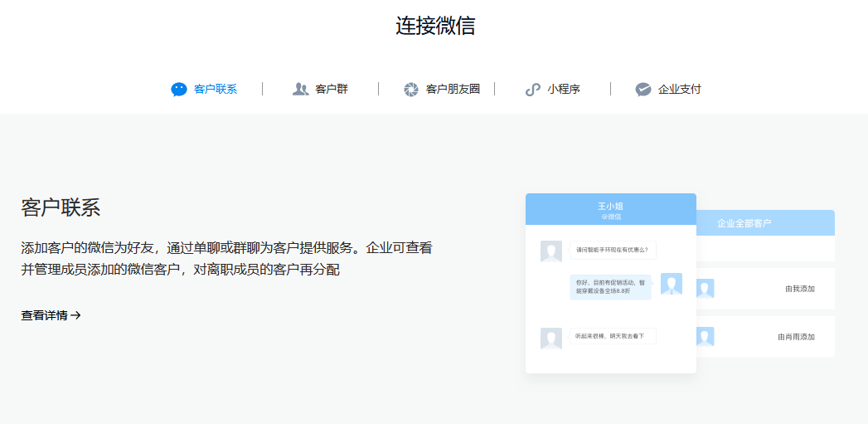Select the 小程序 tab label
Image resolution: width=868 pixels, height=424 pixels.
tap(564, 90)
